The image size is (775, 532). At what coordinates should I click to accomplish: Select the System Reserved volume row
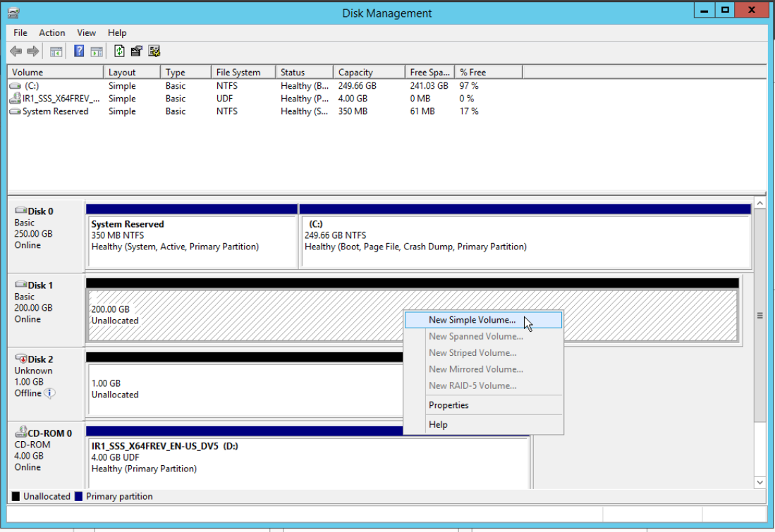coord(55,111)
